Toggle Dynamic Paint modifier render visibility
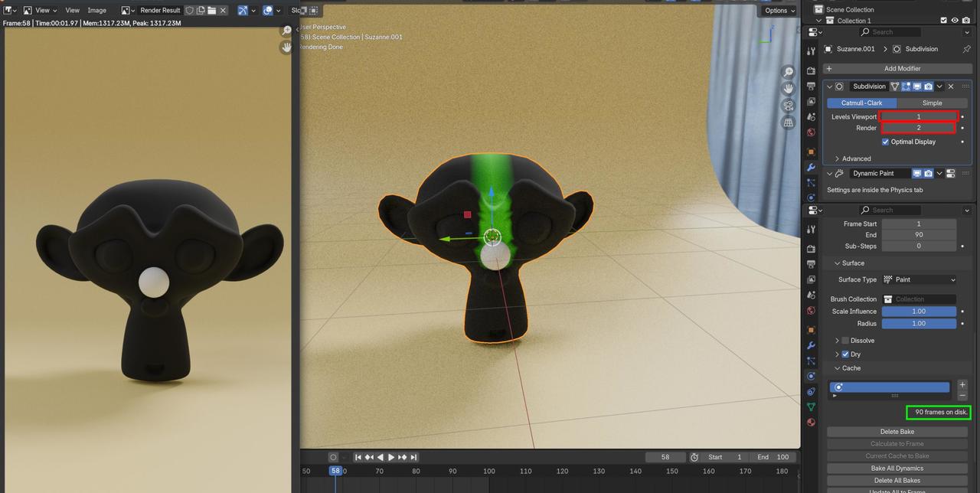980x493 pixels. [x=928, y=174]
